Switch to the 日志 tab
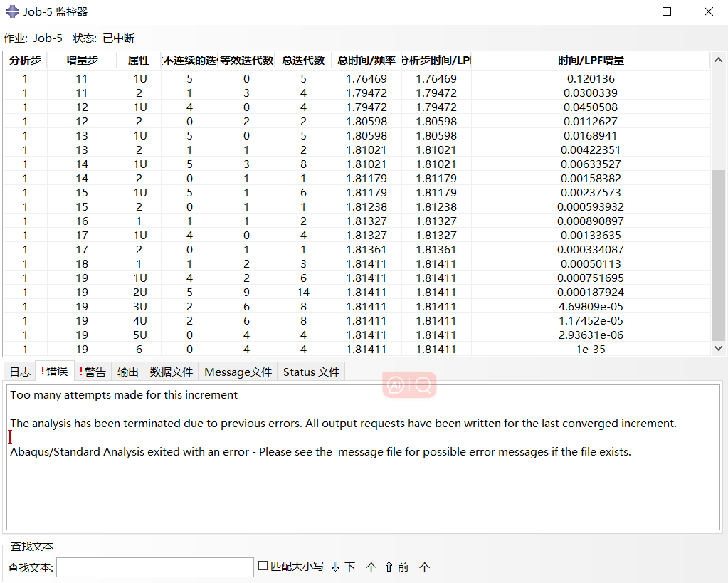728x583 pixels. coord(19,371)
